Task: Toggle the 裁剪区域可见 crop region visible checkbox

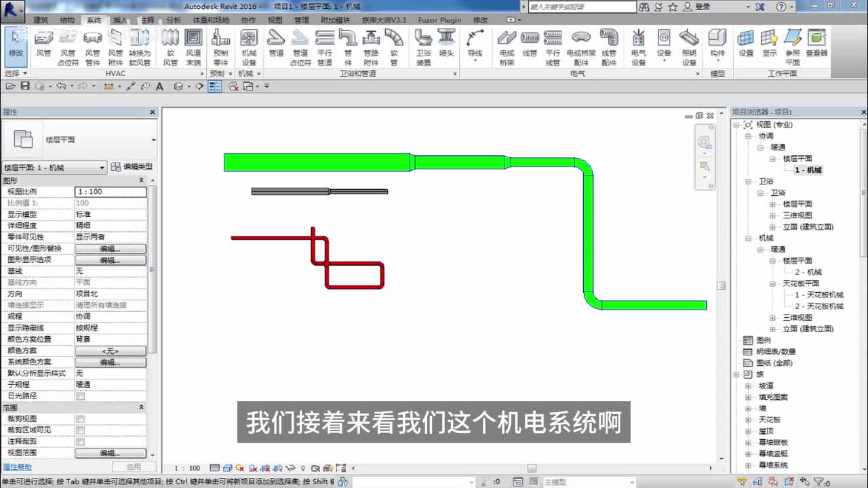Action: (x=81, y=430)
